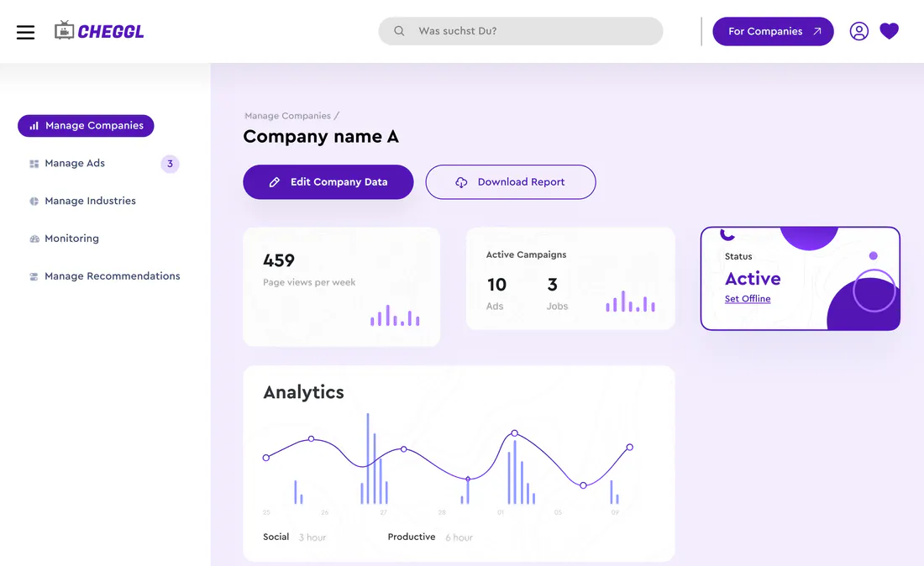The image size is (924, 566).
Task: Click the Manage Companies breadcrumb
Action: point(287,116)
